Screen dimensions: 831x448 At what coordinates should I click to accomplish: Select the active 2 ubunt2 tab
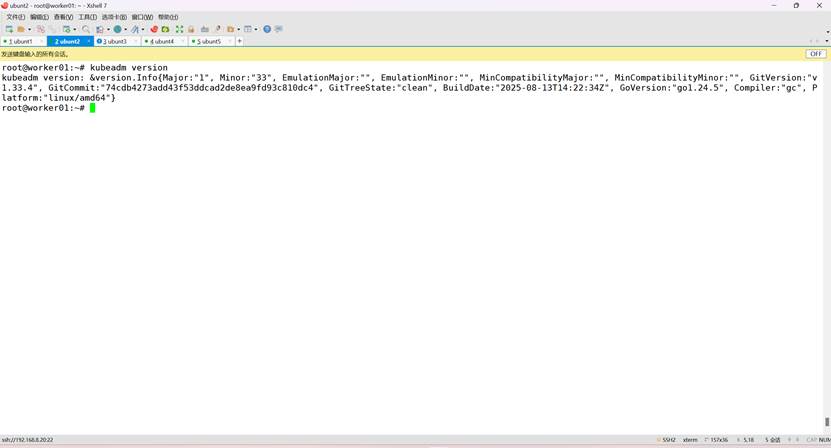point(67,41)
